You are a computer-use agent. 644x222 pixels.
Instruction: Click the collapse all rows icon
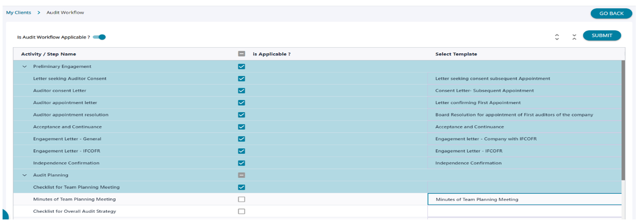click(x=574, y=36)
